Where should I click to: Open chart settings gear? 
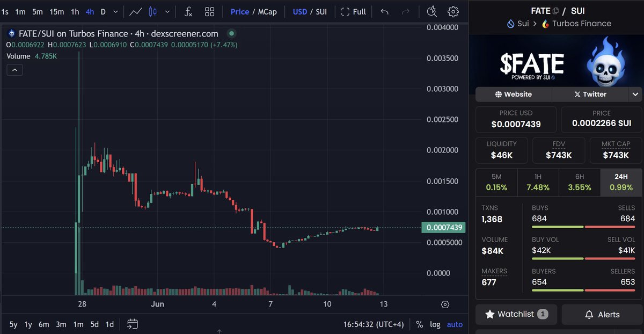point(453,11)
